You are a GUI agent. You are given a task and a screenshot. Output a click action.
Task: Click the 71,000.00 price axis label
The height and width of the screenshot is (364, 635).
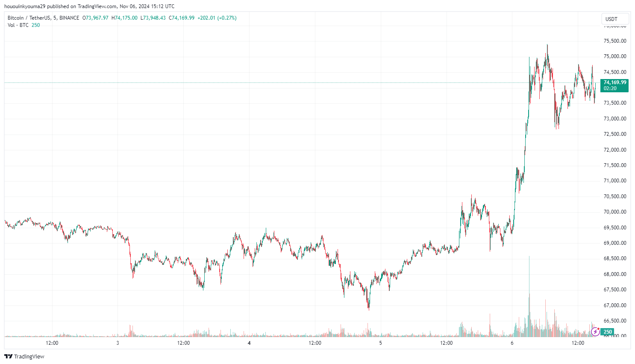(615, 181)
